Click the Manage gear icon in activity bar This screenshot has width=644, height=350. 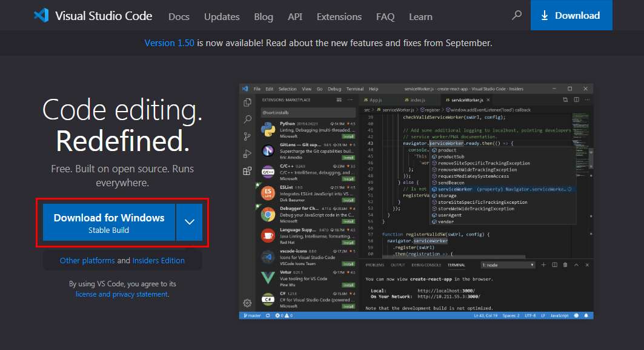tap(247, 303)
